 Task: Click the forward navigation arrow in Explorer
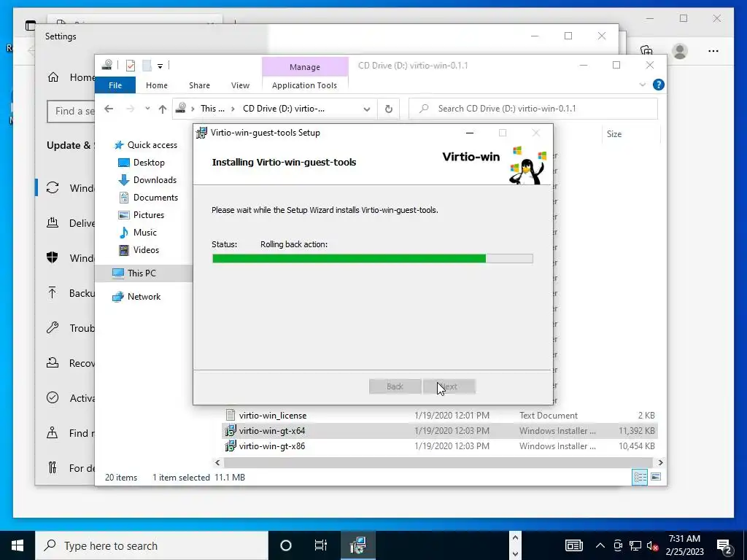click(130, 109)
